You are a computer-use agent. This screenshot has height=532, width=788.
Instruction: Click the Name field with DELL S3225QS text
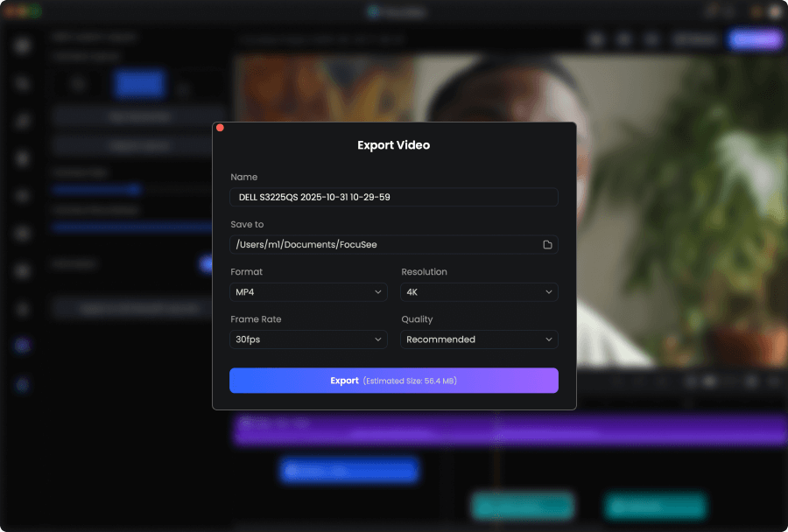coord(393,197)
